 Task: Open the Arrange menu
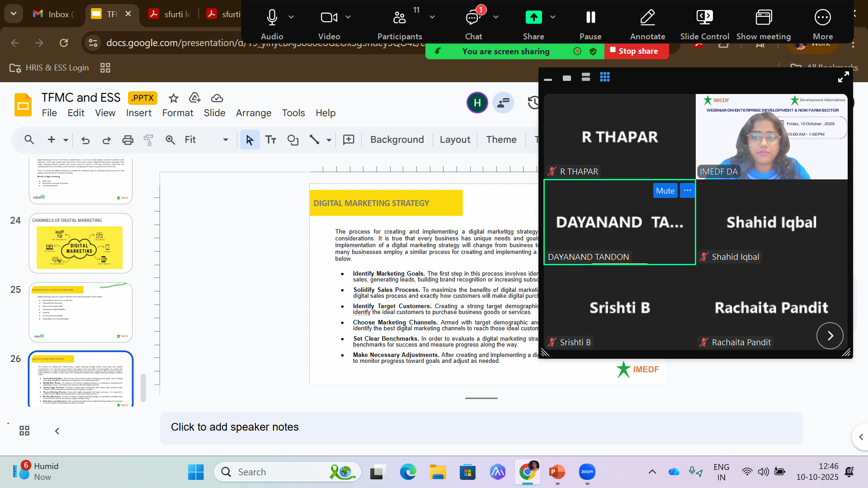pos(253,113)
